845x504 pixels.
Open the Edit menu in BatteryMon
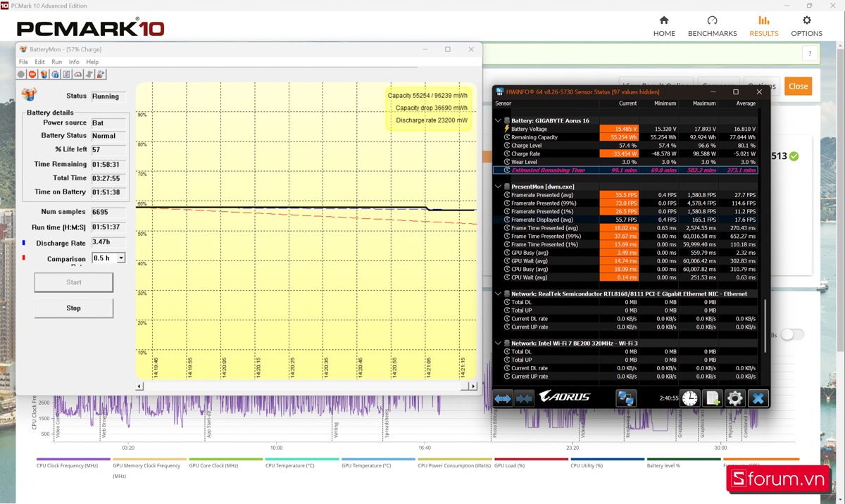tap(39, 62)
